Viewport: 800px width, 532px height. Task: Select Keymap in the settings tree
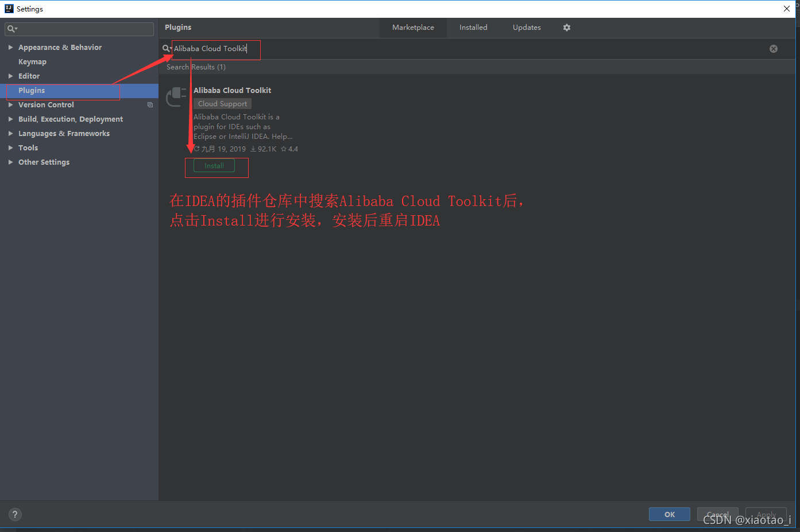[x=32, y=62]
